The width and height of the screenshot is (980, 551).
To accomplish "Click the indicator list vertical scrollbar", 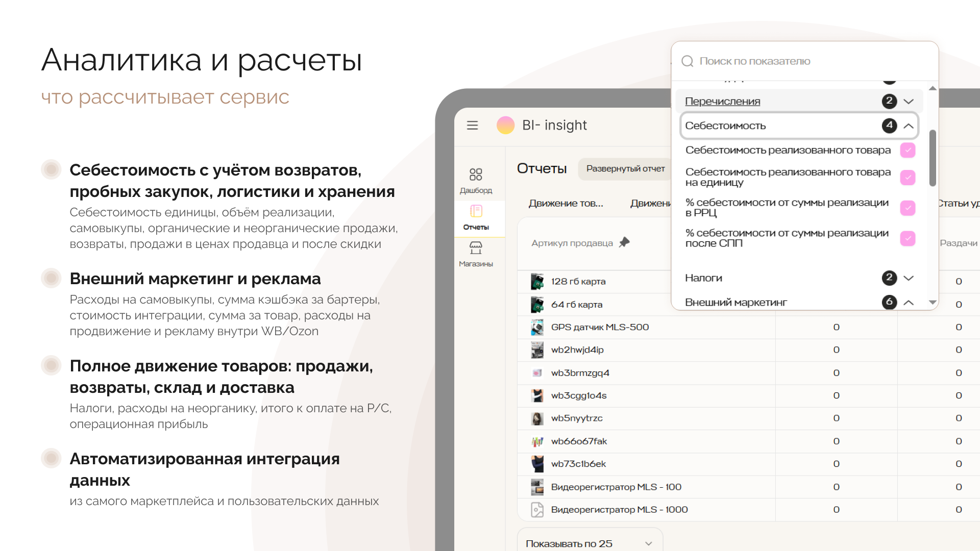I will click(933, 158).
